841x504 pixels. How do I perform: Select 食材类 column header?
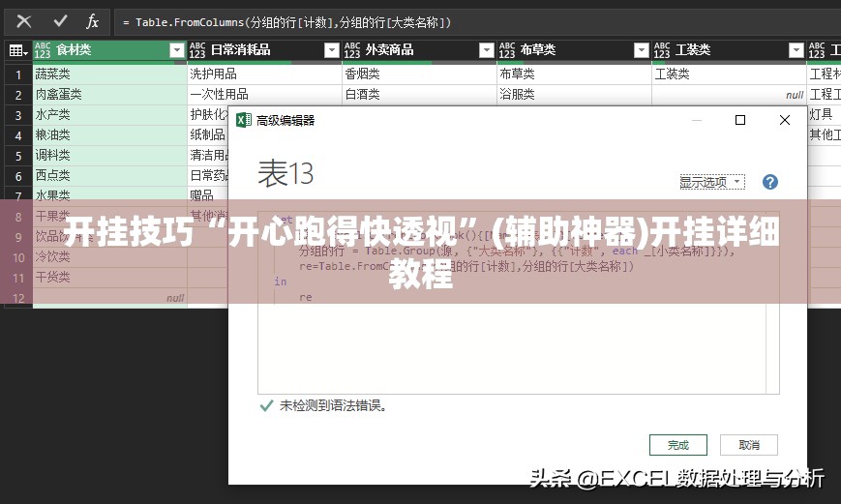pos(109,50)
